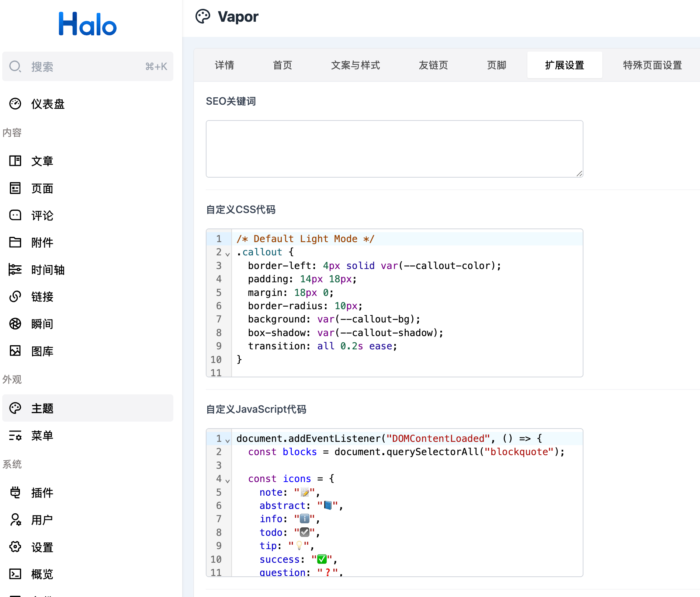Click the gallery image icon
This screenshot has height=597, width=700.
[15, 351]
